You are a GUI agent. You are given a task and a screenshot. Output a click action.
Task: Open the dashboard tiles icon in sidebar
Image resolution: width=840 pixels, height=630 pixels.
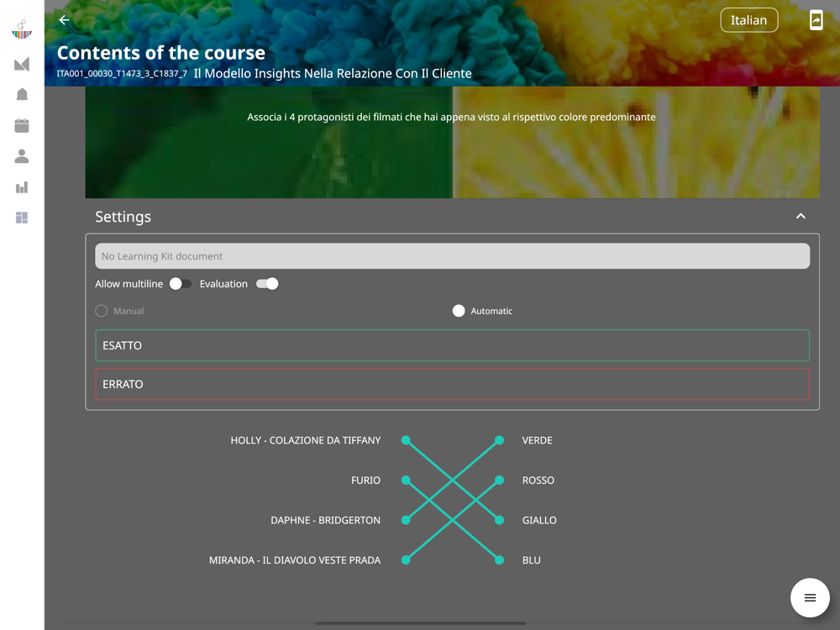[22, 218]
